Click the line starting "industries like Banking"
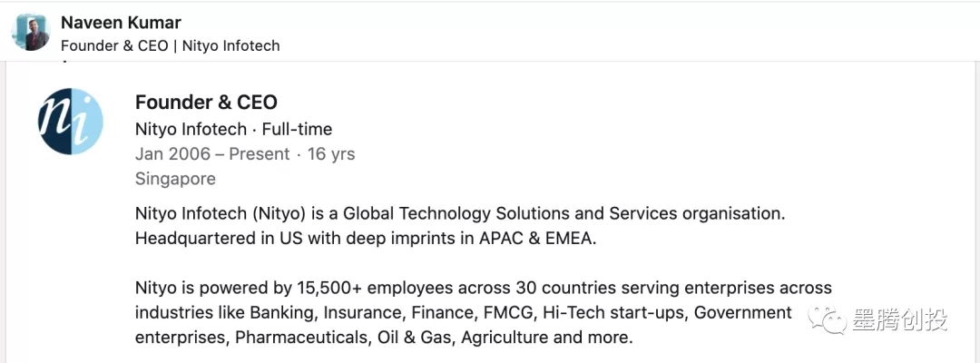 463,313
